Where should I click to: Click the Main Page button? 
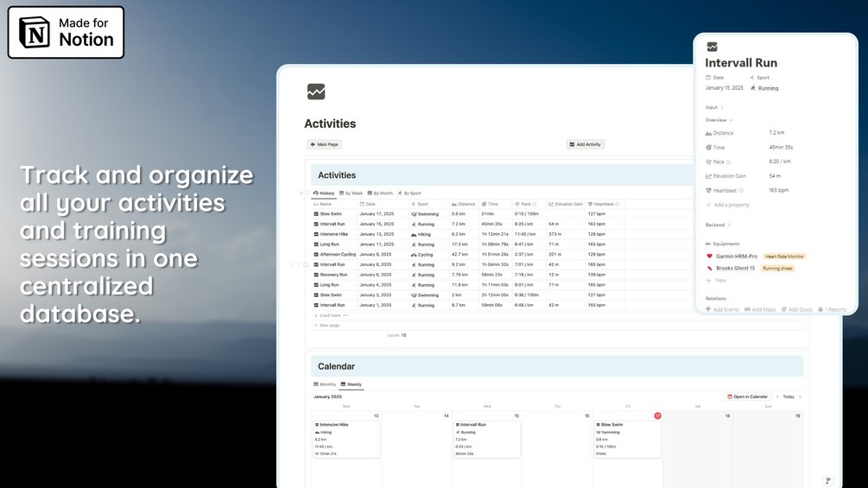pos(325,144)
